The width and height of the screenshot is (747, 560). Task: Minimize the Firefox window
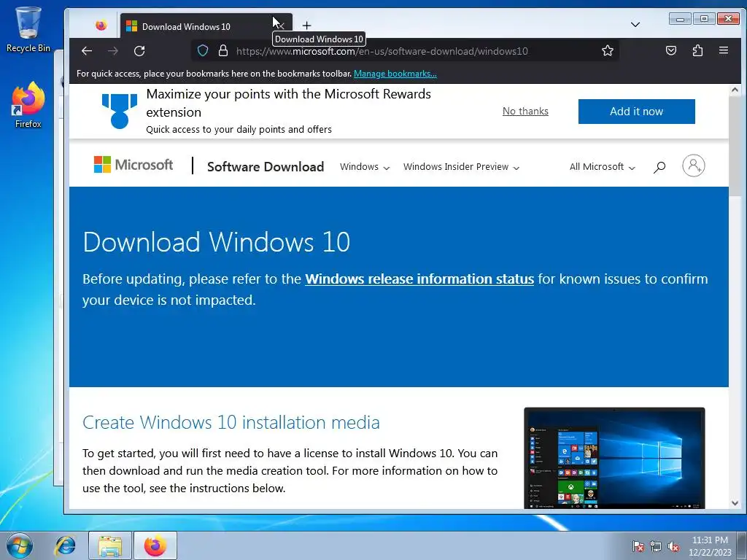681,19
